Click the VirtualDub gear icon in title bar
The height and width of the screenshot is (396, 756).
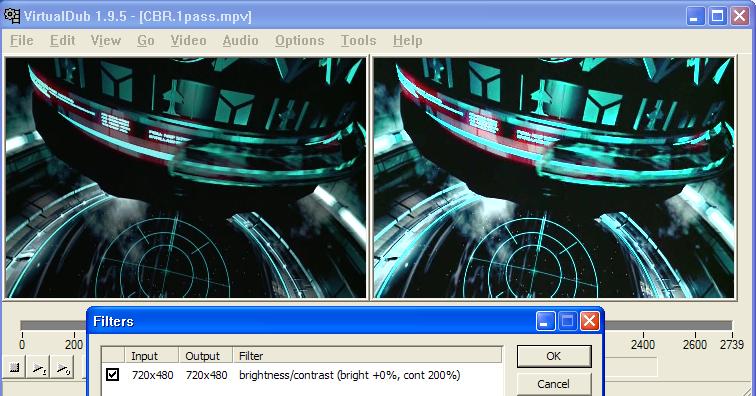click(x=12, y=16)
